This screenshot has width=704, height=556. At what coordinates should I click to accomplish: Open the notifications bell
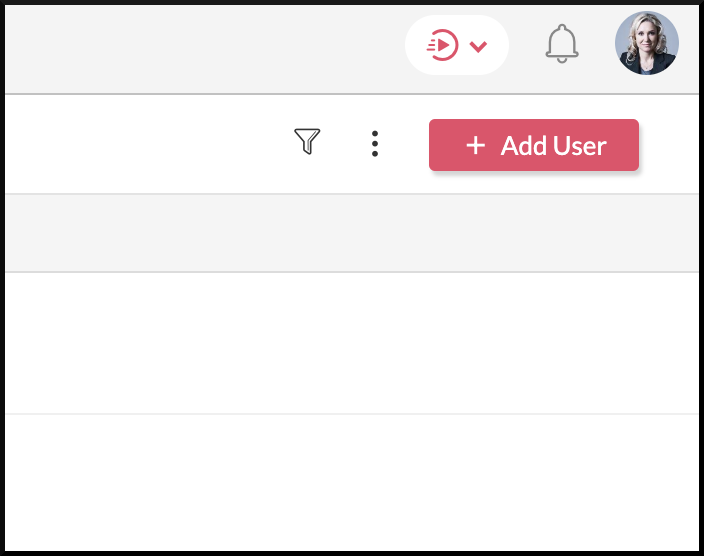click(x=562, y=44)
